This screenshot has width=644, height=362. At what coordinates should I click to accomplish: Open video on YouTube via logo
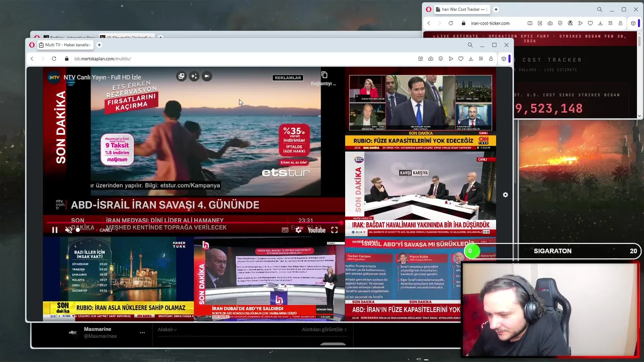[x=316, y=230]
